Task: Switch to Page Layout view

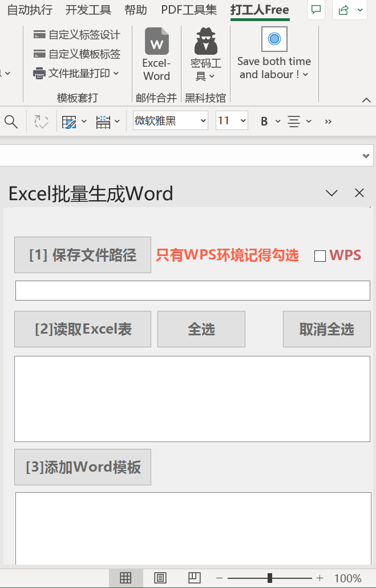Action: tap(160, 578)
